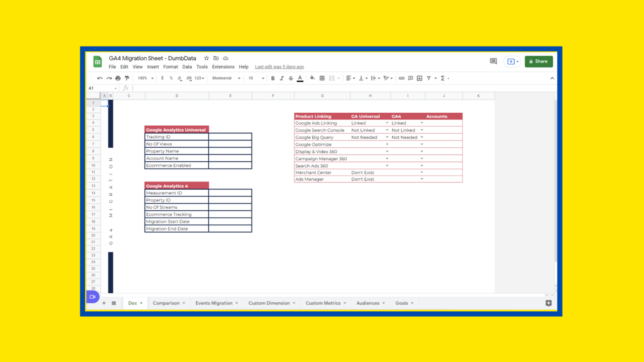The image size is (644, 362).
Task: Toggle italic formatting
Action: (282, 78)
